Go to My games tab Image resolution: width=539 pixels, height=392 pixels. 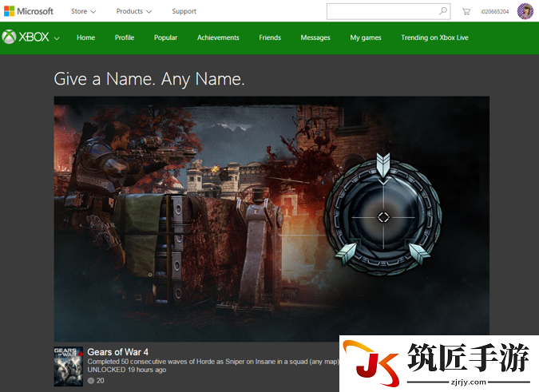(x=366, y=38)
